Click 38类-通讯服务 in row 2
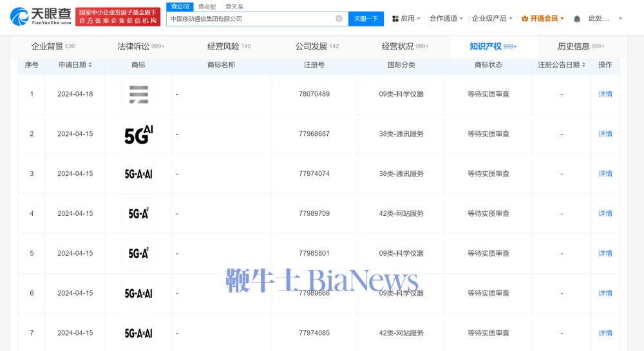The height and width of the screenshot is (351, 644). point(401,134)
